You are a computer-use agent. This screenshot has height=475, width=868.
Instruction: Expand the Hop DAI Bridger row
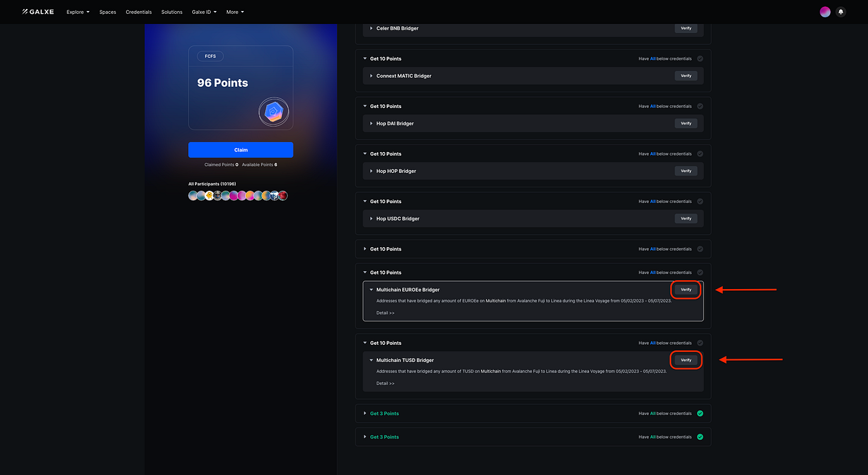pos(371,123)
